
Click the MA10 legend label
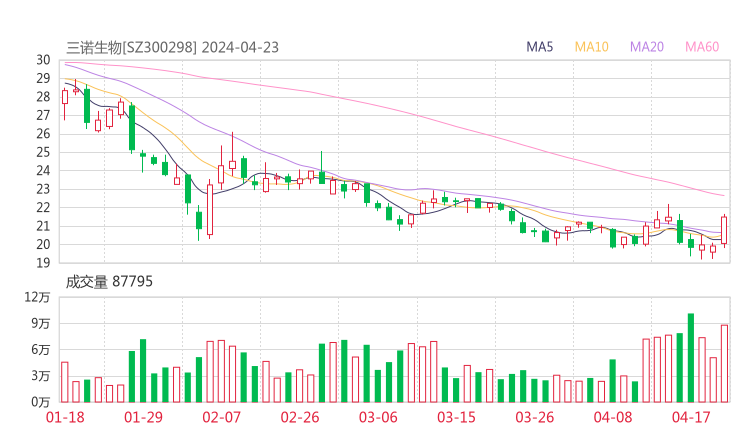(x=591, y=47)
